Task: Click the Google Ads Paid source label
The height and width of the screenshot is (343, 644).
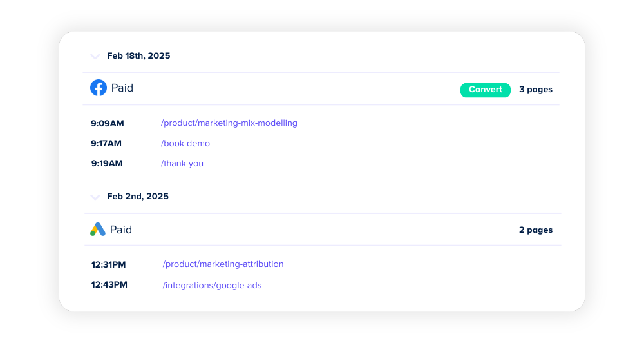Action: [x=121, y=230]
